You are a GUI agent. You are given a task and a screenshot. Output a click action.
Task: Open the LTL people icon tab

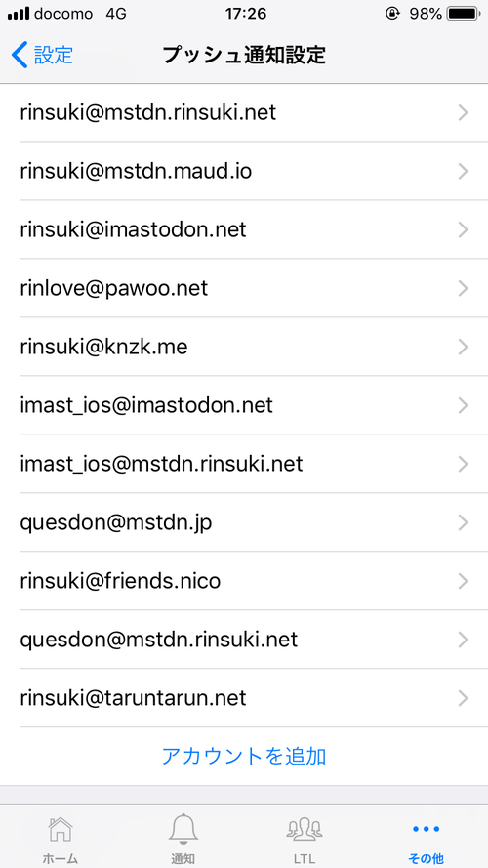[305, 829]
